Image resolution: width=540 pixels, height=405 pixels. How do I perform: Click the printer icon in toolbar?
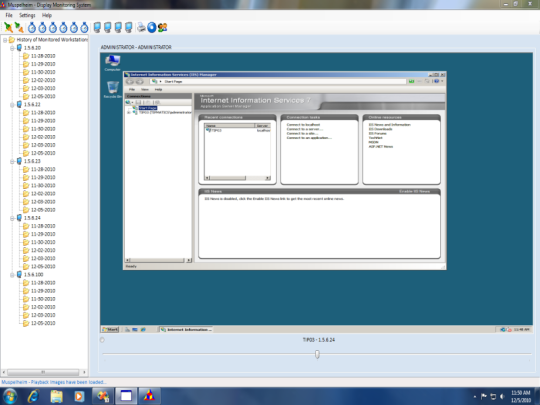pos(141,27)
